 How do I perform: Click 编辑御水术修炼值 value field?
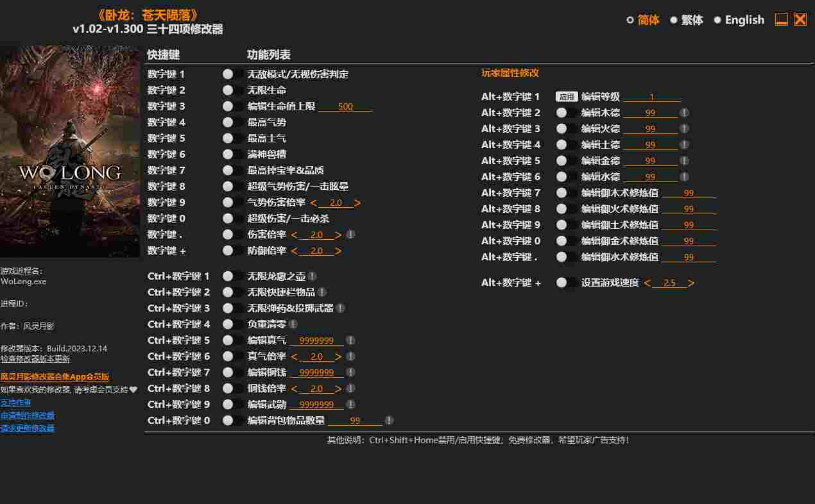click(689, 257)
